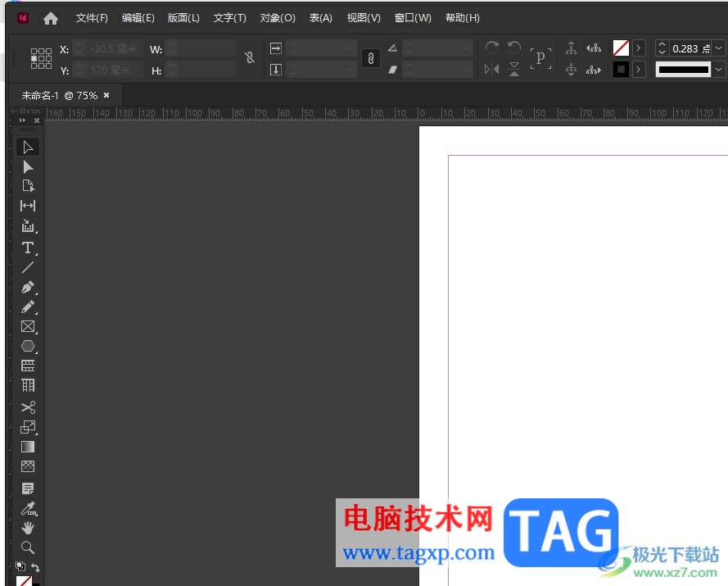728x586 pixels.
Task: Open stroke style dropdown
Action: (719, 70)
